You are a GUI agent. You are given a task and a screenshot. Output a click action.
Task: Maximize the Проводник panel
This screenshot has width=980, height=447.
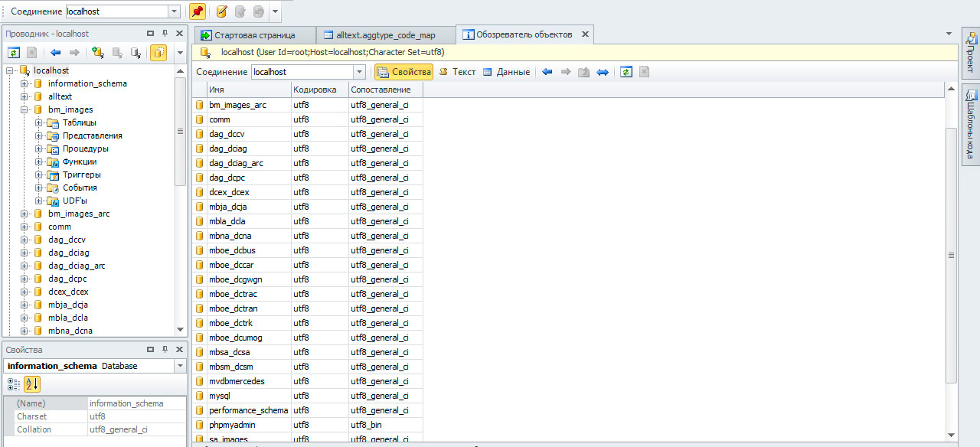point(150,34)
